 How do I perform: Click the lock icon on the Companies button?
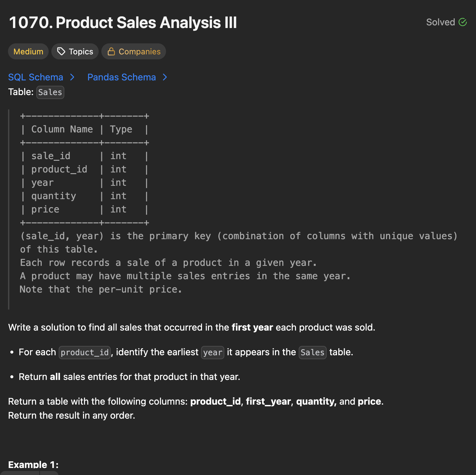point(111,51)
